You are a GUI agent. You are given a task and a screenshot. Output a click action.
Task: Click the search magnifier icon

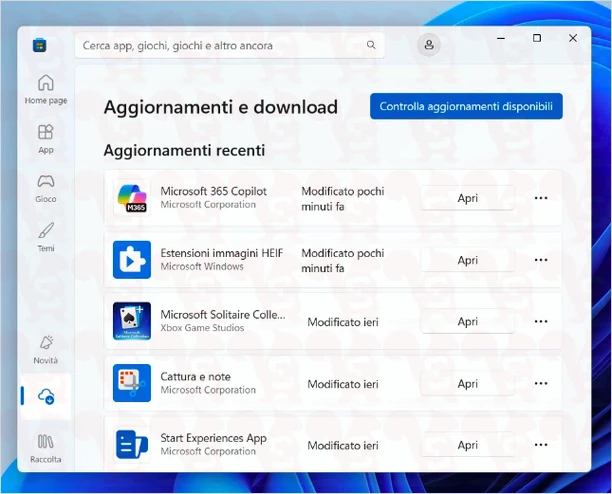click(x=371, y=45)
